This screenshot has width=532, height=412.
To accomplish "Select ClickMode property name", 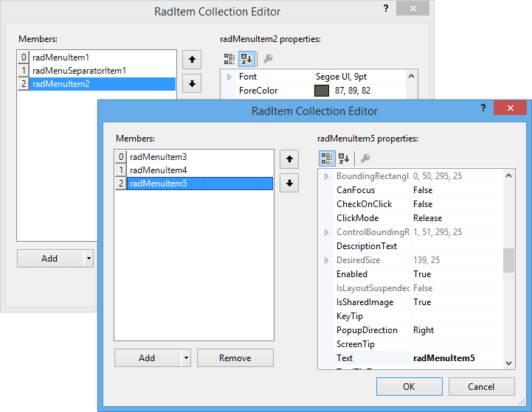I will (357, 218).
